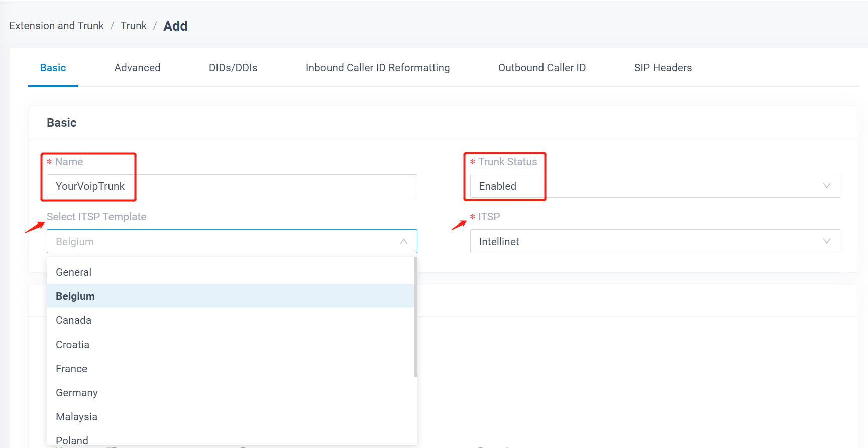Open the DIDs/DDIs tab
This screenshot has height=448, width=868.
tap(233, 68)
